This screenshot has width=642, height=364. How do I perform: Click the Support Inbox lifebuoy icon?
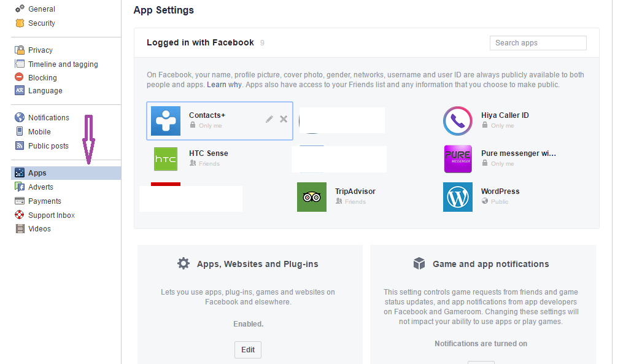click(19, 215)
